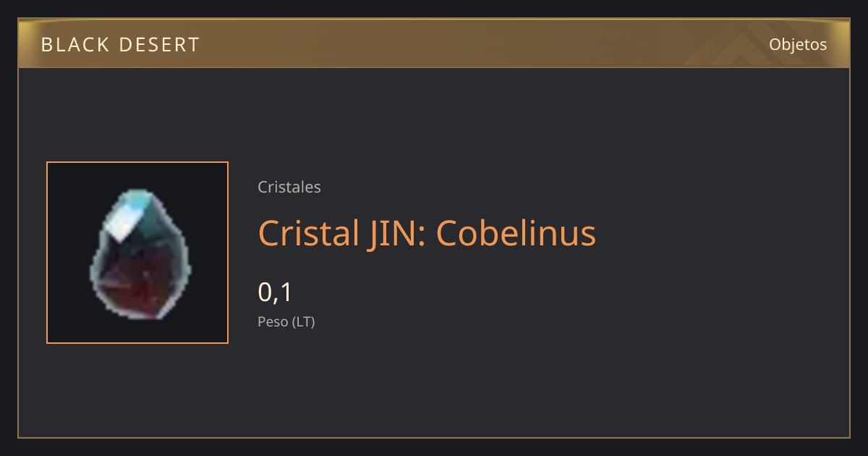This screenshot has width=868, height=456.
Task: Click the orange-bordered item thumbnail frame
Action: click(137, 253)
